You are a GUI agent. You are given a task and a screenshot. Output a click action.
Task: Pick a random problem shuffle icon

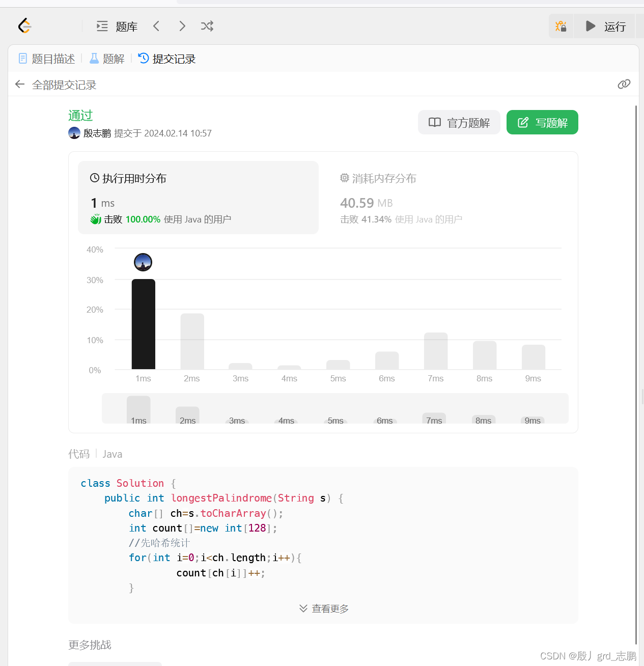[207, 26]
